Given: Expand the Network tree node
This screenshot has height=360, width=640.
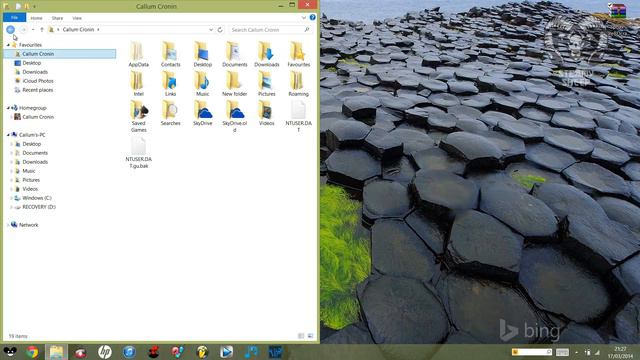Looking at the screenshot, I should click(x=8, y=225).
